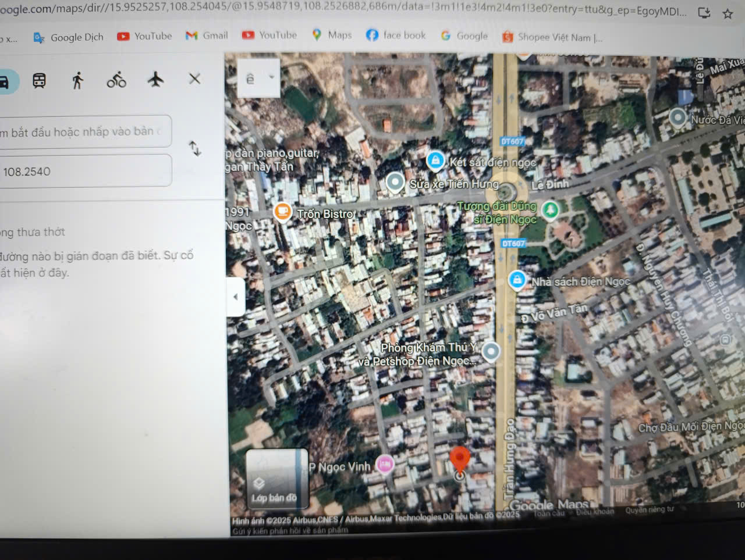Select cycling travel mode icon
Image resolution: width=745 pixels, height=560 pixels.
116,80
